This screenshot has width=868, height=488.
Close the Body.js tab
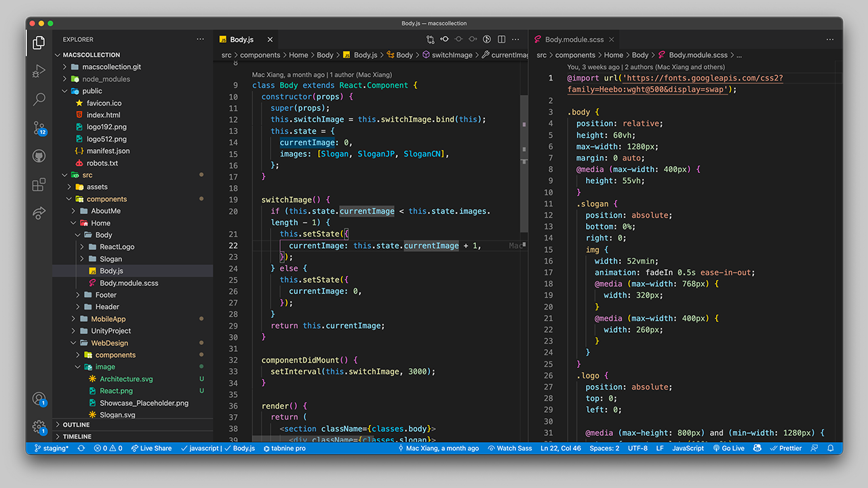(270, 39)
